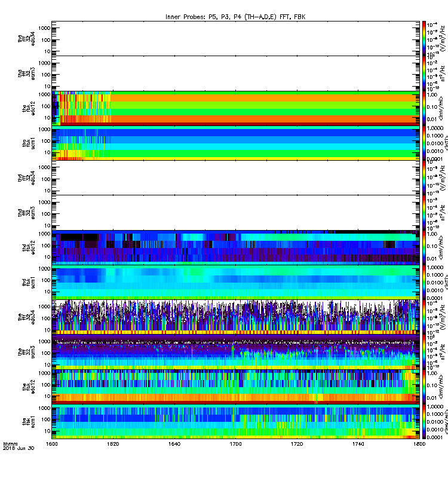Click the 1000 tick of tha fbk edc12 panel

point(44,94)
